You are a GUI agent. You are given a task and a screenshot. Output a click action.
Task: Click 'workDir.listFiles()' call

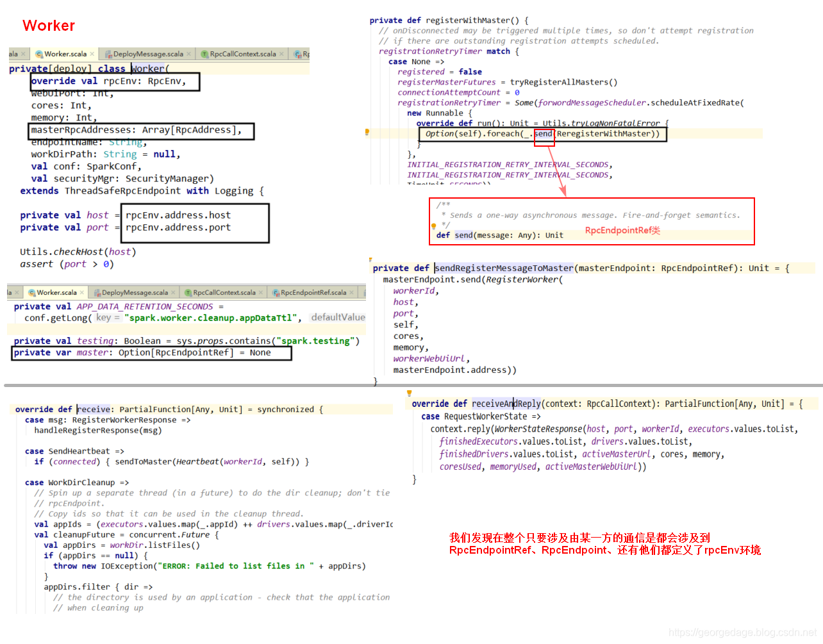coord(155,545)
